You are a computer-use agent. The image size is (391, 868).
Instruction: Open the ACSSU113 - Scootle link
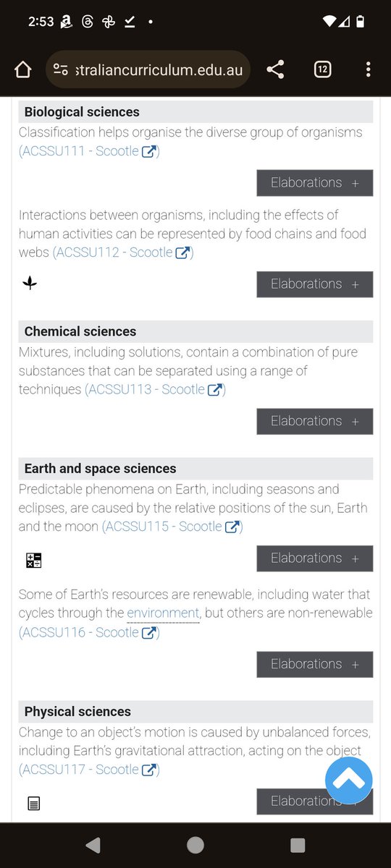(x=156, y=389)
